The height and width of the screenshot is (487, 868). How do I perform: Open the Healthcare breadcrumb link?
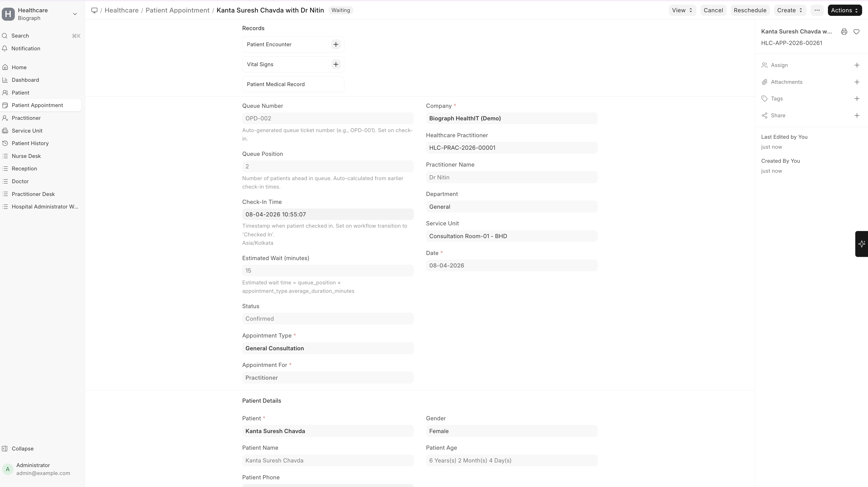point(121,10)
